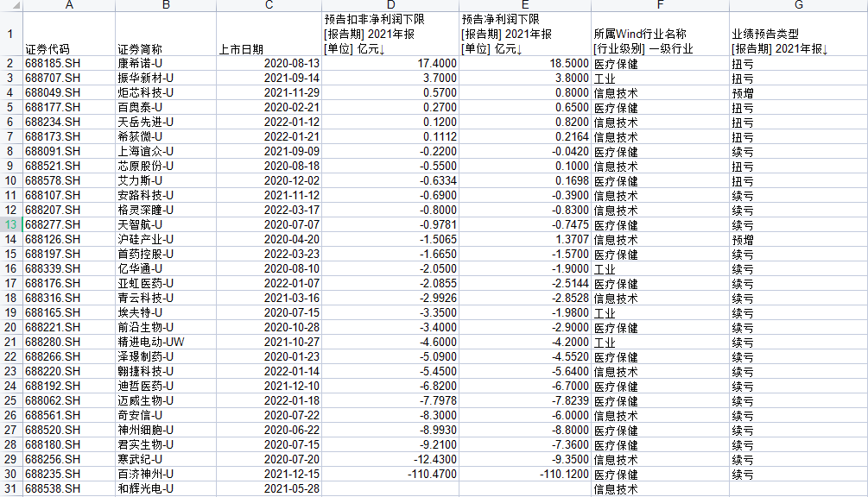Click the 业绩预告类型 header cell
Image resolution: width=868 pixels, height=497 pixels.
click(x=798, y=33)
